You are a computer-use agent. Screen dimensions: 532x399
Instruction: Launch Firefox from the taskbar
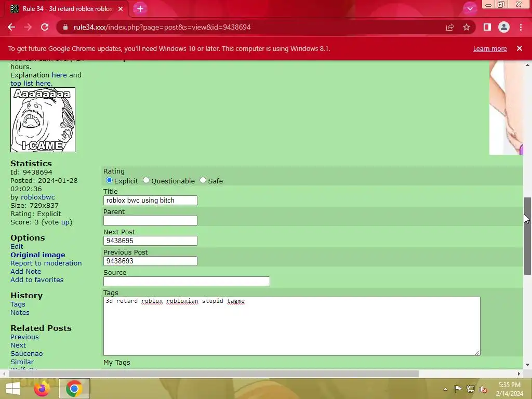(x=42, y=389)
